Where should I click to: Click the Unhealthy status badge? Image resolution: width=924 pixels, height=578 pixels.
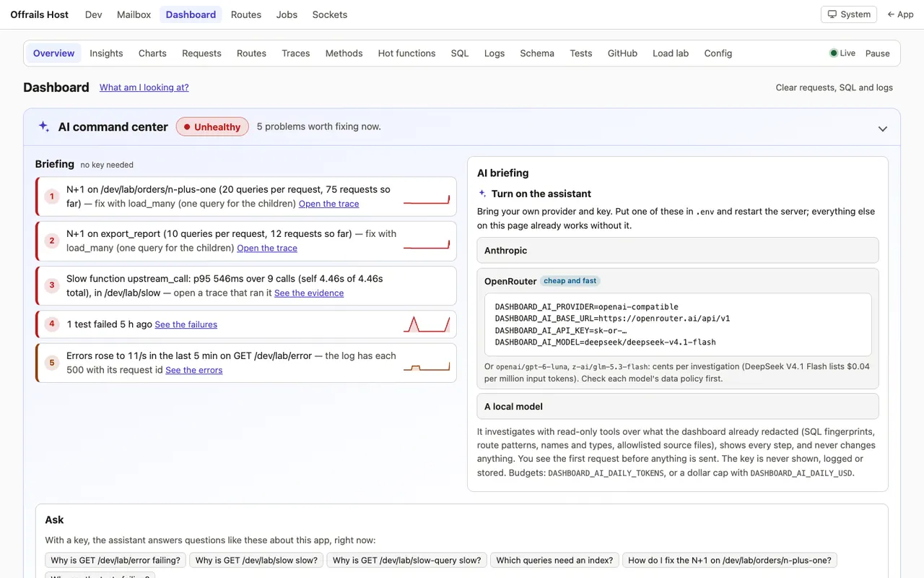point(212,126)
